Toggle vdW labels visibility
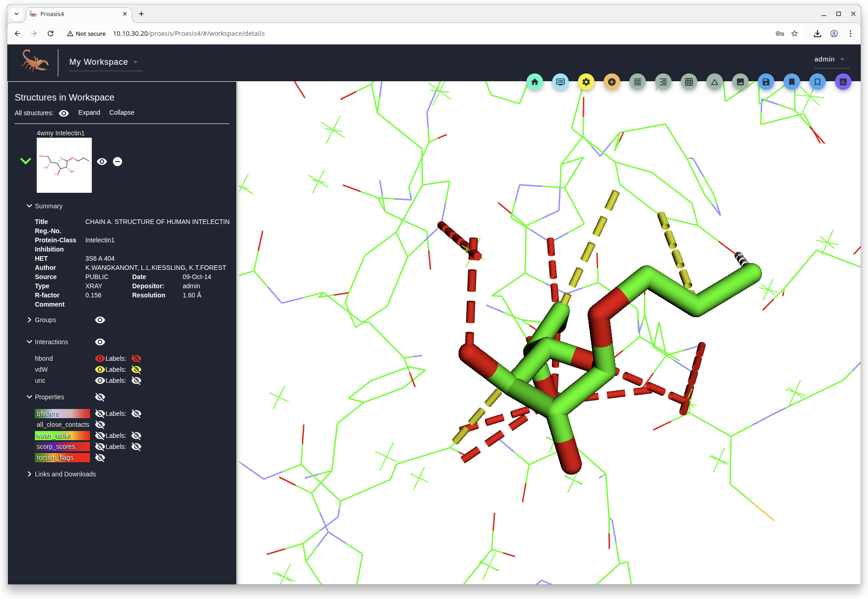 click(136, 369)
